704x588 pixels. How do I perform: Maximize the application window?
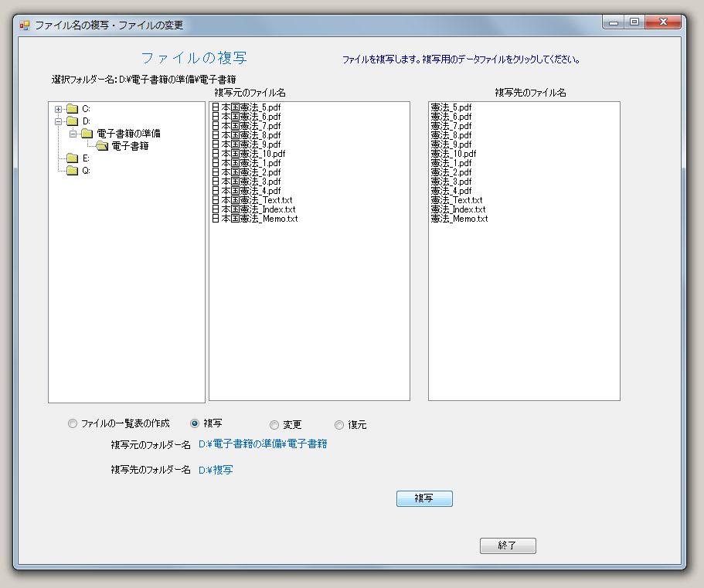coord(634,23)
